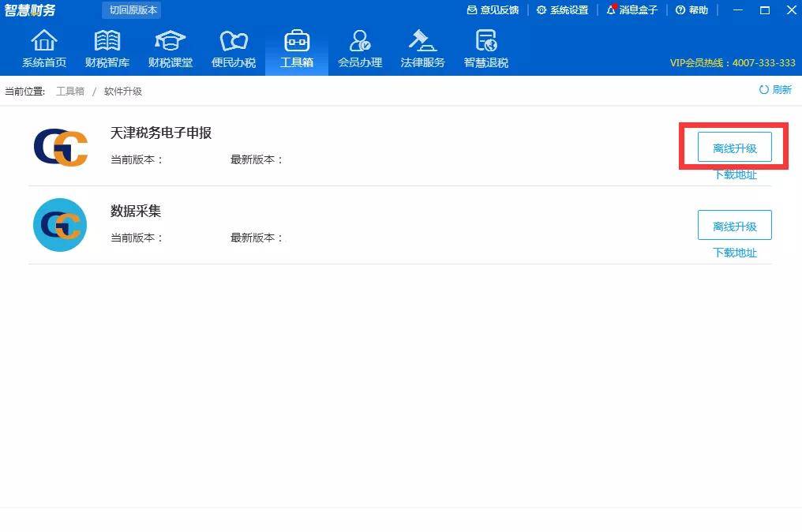Switch back via 切回原版本 button
The image size is (802, 532).
pyautogui.click(x=132, y=9)
